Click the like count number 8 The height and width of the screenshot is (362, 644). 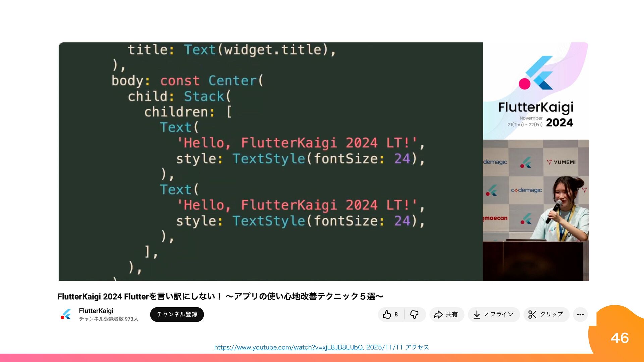click(396, 314)
